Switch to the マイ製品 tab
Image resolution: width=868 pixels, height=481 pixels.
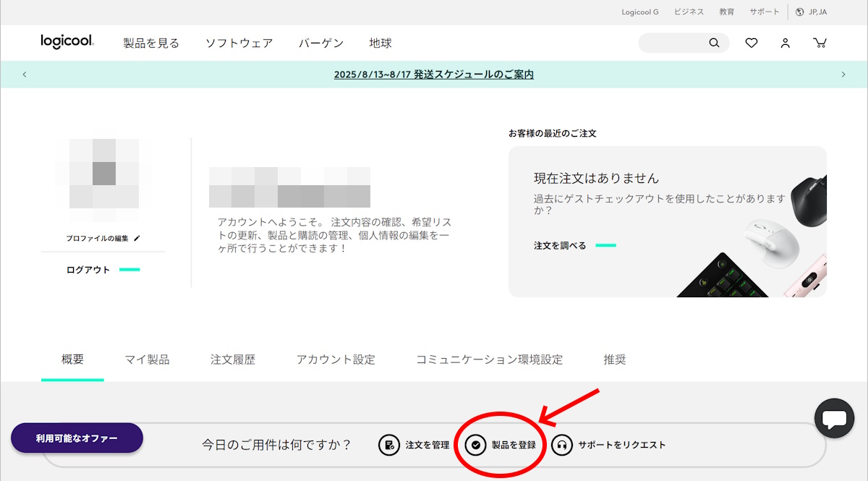tap(148, 359)
